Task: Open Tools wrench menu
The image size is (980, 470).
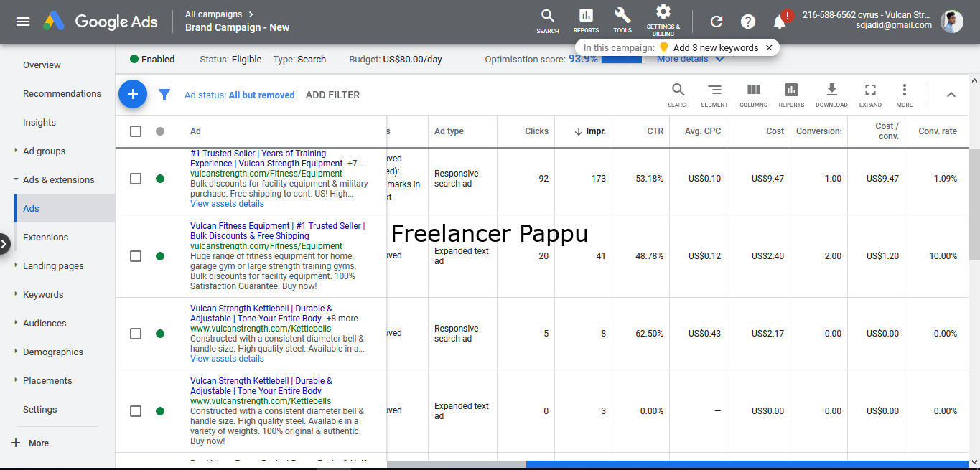Action: coord(622,21)
